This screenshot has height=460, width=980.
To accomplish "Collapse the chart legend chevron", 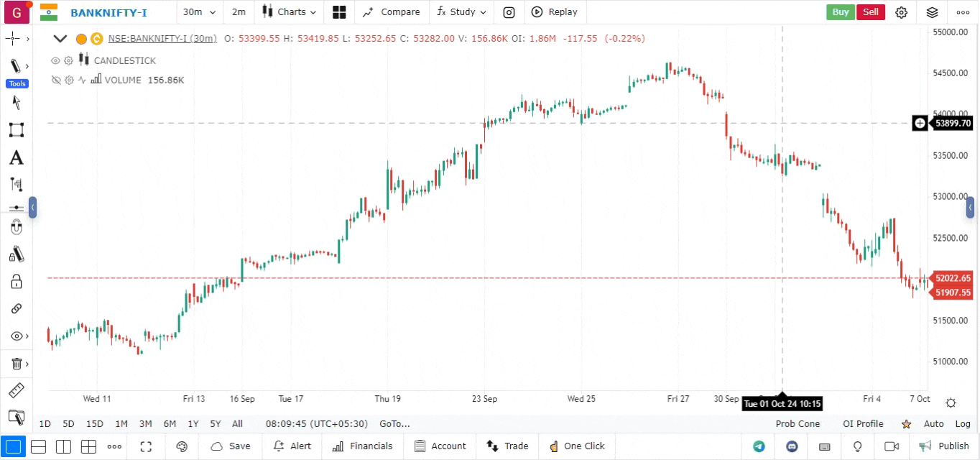I will tap(60, 39).
